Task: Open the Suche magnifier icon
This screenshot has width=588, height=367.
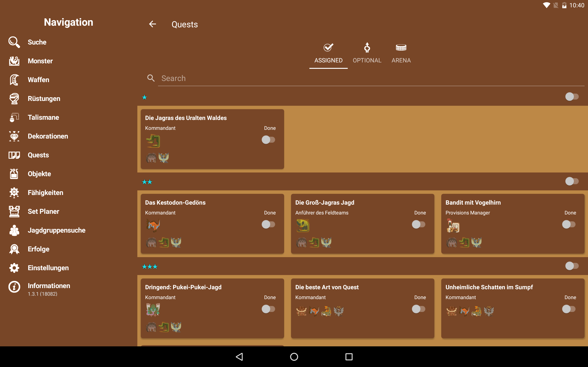Action: point(14,42)
